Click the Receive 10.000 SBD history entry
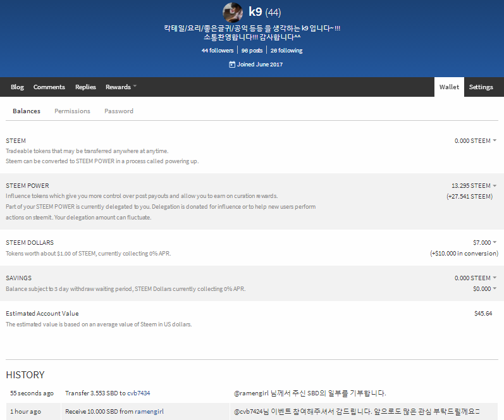The height and width of the screenshot is (420, 504). coord(114,411)
